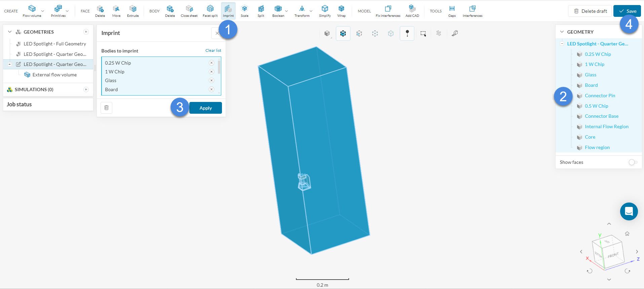
Task: Select the Extrude face tool
Action: point(133,11)
